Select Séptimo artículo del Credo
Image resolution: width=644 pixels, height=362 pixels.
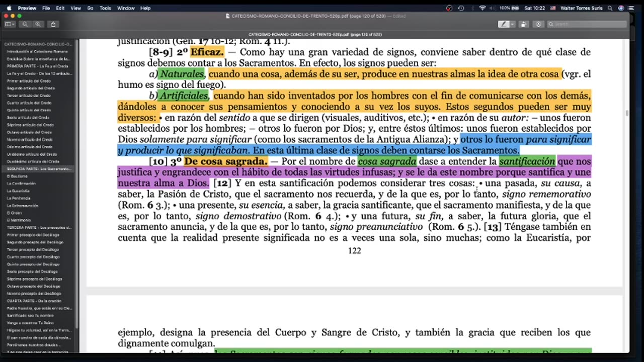(x=30, y=125)
